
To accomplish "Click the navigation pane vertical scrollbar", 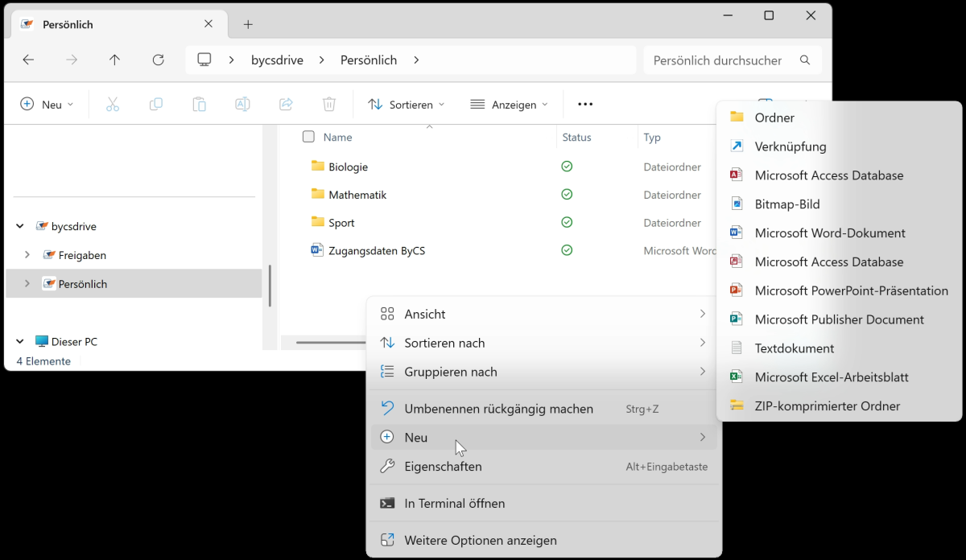I will [270, 286].
